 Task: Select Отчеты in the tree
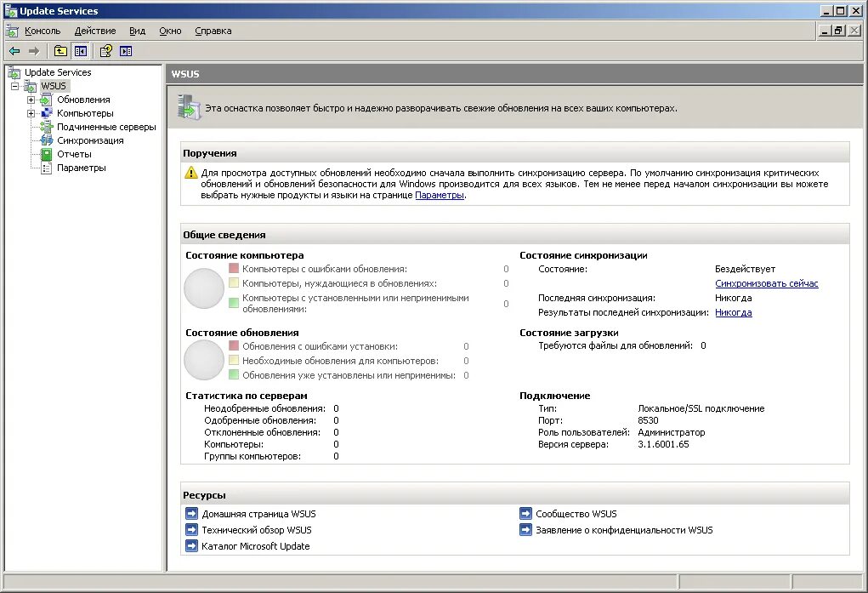click(x=74, y=154)
